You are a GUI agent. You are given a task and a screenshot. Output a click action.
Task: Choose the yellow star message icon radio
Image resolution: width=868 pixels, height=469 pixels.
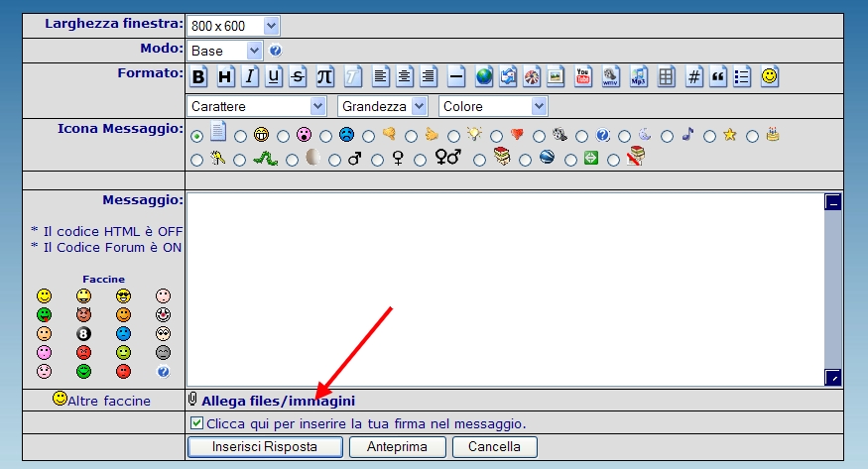coord(709,136)
